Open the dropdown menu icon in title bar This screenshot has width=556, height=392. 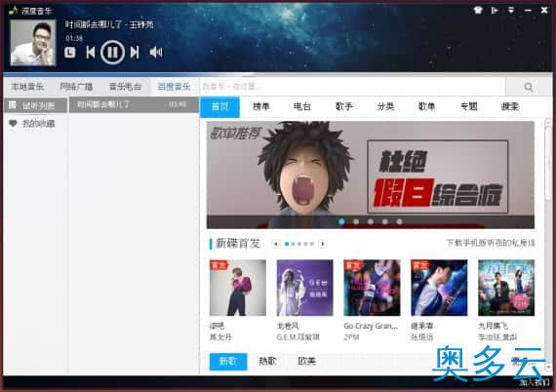[511, 10]
